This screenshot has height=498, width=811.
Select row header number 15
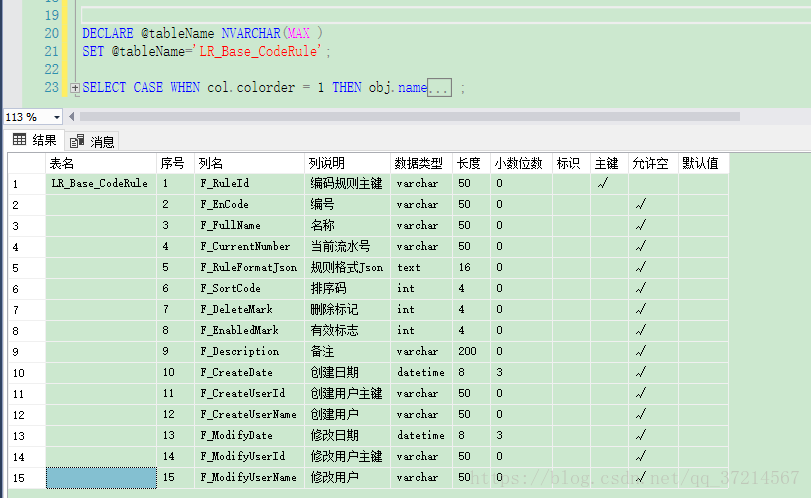click(27, 478)
